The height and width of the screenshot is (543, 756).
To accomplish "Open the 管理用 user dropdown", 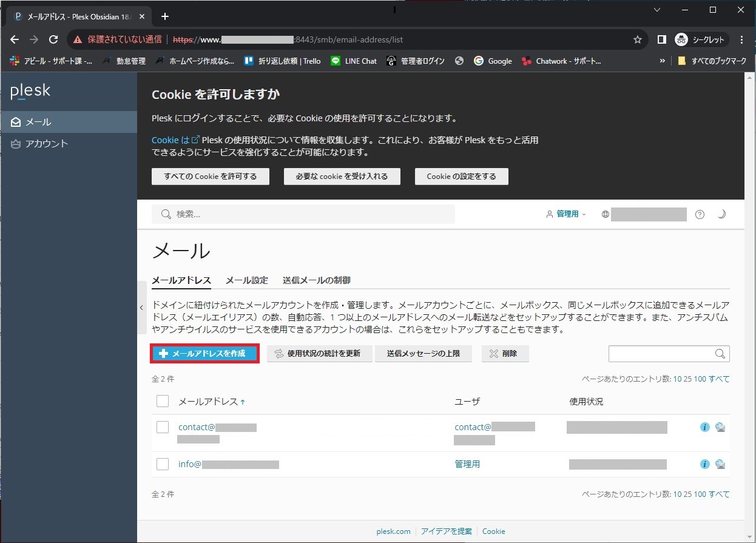I will click(x=567, y=214).
